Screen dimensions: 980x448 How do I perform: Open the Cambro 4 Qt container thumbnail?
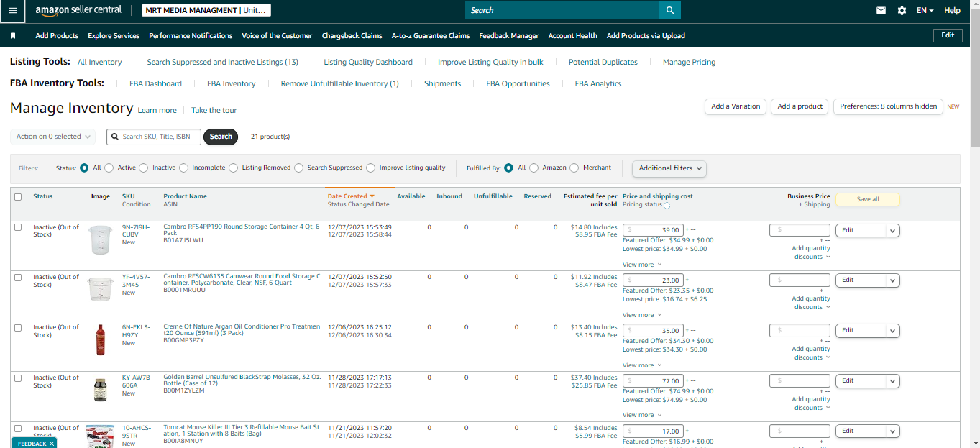click(x=101, y=239)
